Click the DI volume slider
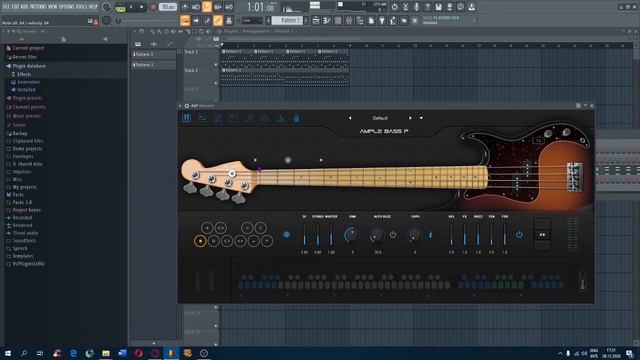 [304, 235]
